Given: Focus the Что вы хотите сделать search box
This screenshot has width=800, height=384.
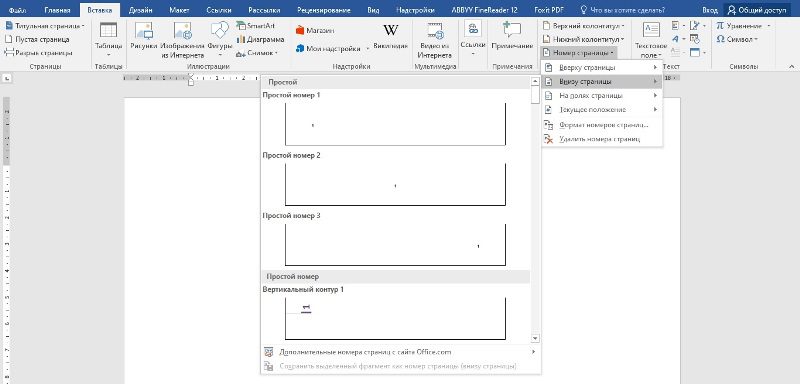Looking at the screenshot, I should [x=623, y=10].
